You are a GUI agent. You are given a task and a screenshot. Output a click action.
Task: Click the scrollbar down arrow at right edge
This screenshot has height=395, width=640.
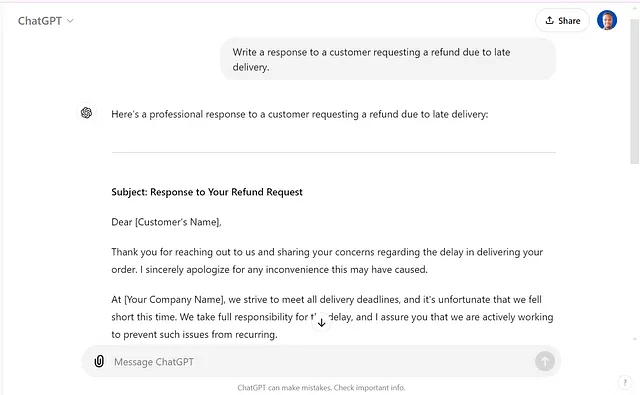click(635, 339)
